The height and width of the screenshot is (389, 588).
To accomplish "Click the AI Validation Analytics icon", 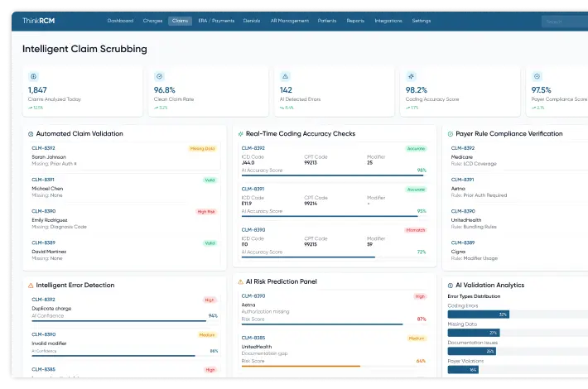I will click(x=449, y=285).
